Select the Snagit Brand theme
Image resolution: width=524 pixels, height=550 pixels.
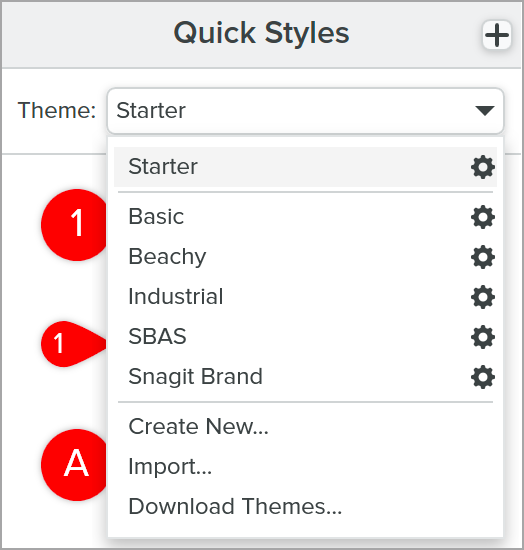[x=305, y=377]
